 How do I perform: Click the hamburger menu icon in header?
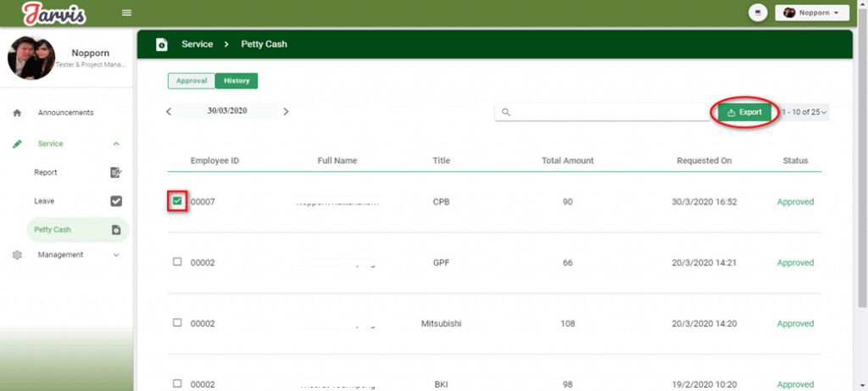pos(127,13)
